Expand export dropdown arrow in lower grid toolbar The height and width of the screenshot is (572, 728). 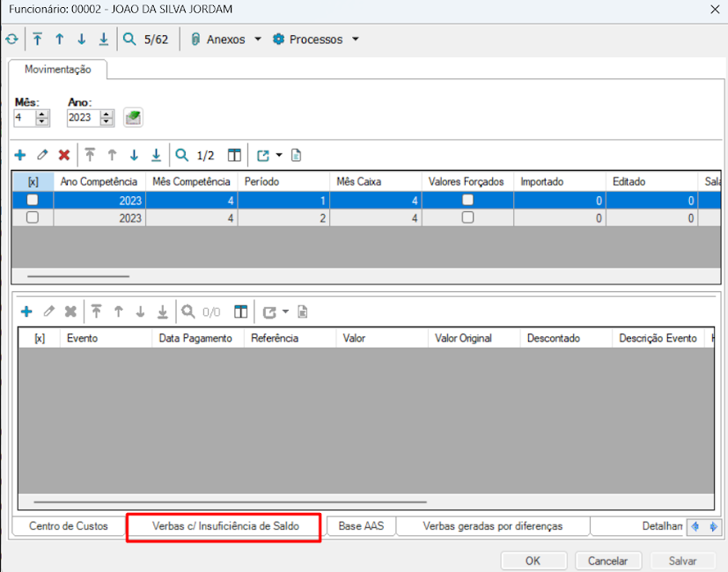[x=285, y=312]
